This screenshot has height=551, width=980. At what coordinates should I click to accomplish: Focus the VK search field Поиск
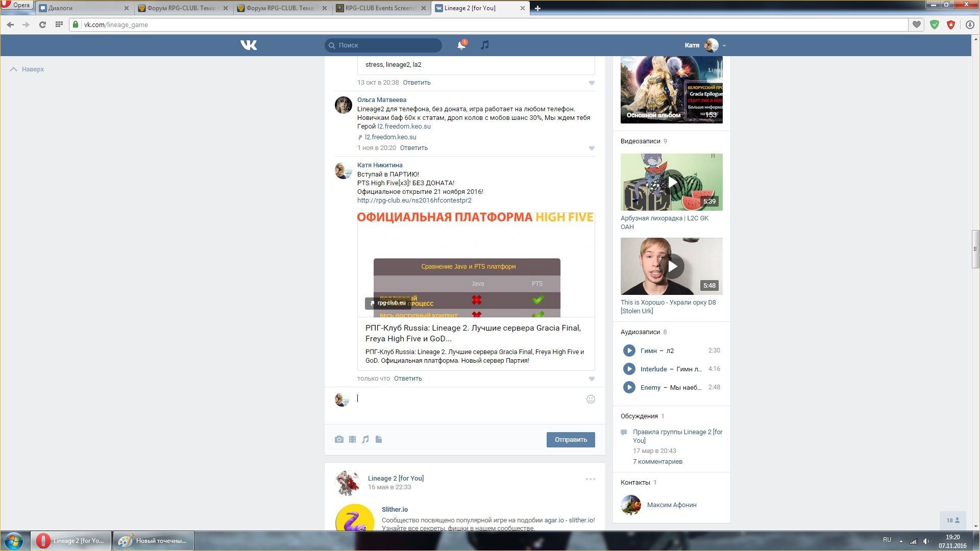[383, 45]
